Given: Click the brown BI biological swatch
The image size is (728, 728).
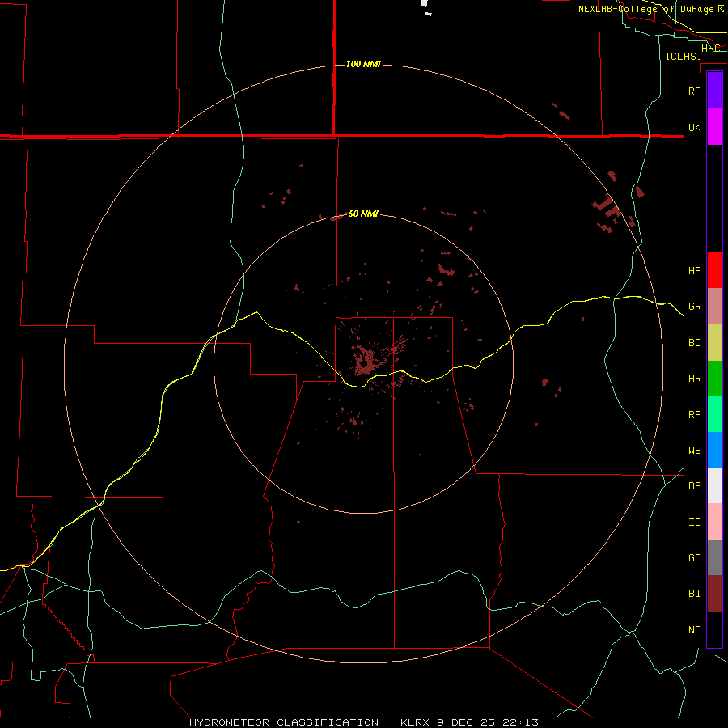Looking at the screenshot, I should tap(714, 594).
